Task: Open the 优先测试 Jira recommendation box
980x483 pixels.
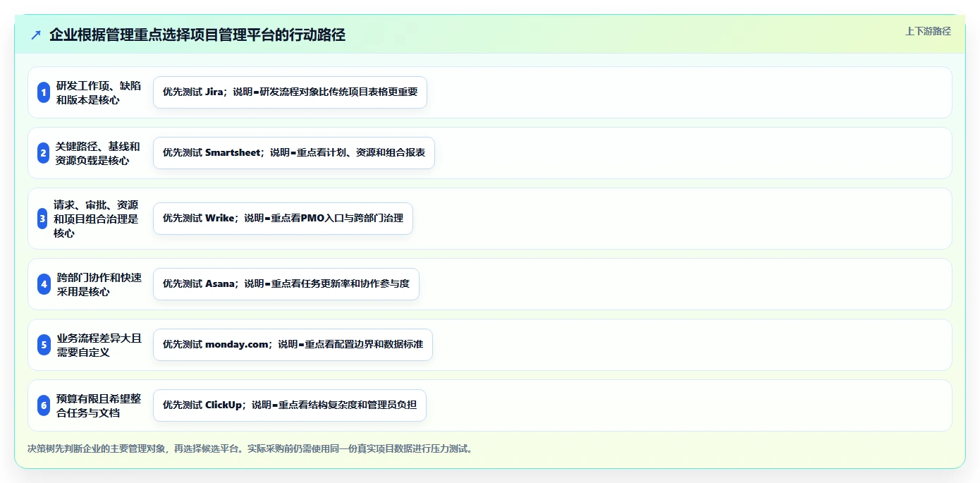Action: [290, 92]
